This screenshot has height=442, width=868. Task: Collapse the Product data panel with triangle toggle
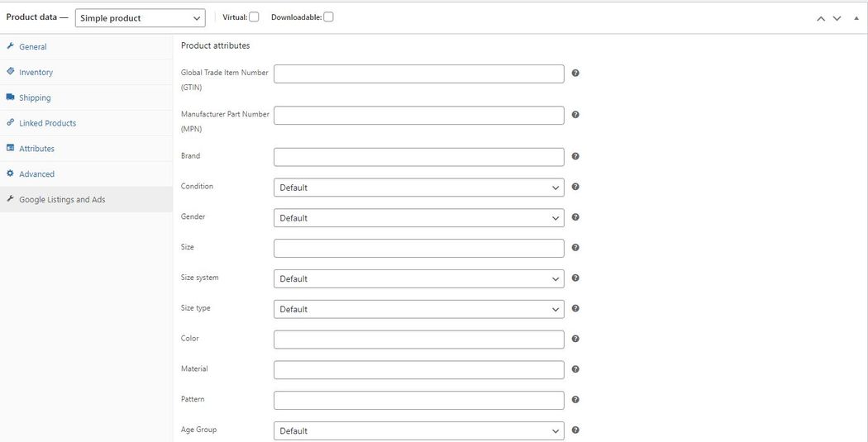[855, 18]
